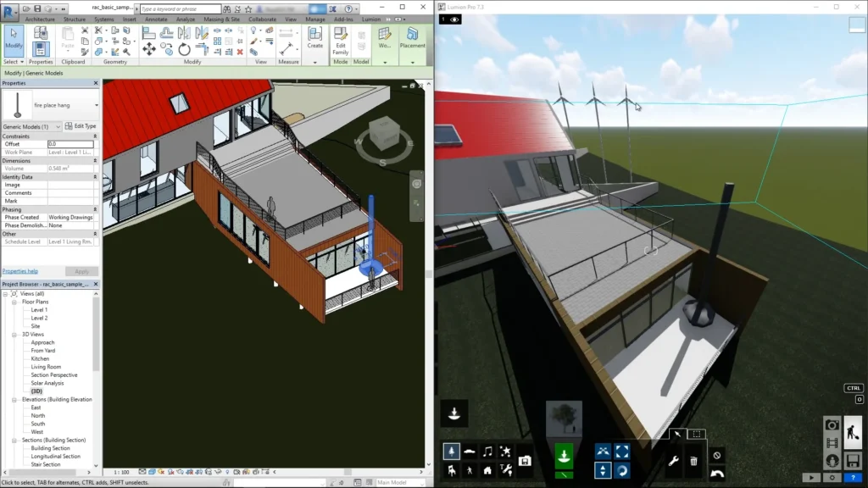The height and width of the screenshot is (488, 868).
Task: Click the Placement tool in Revit ribbon
Action: coord(413,37)
